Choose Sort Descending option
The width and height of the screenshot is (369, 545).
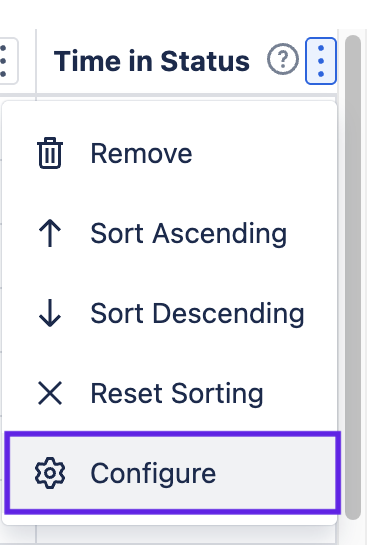click(x=170, y=313)
